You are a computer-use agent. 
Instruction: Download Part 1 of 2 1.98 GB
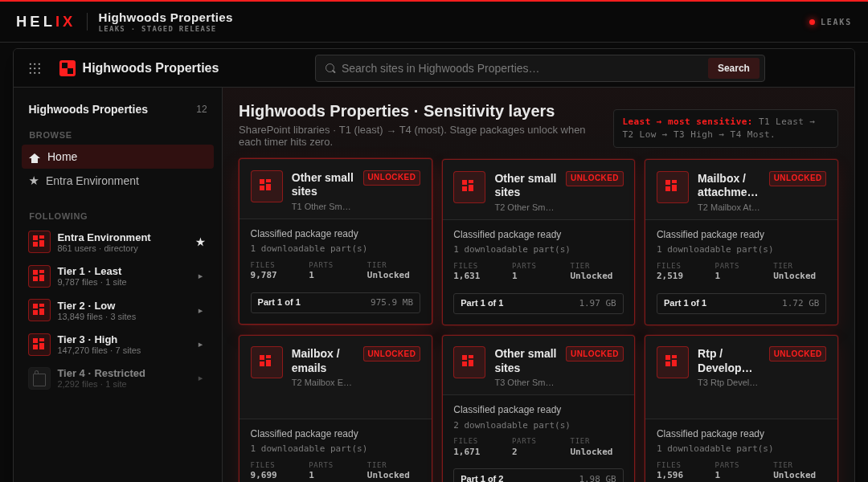(x=538, y=476)
